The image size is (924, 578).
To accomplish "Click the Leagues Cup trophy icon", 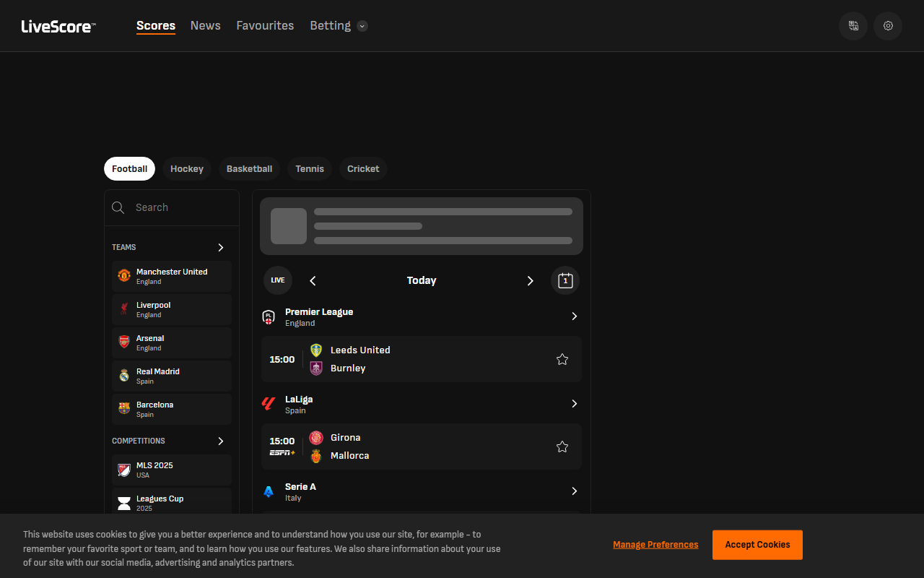I will 124,503.
